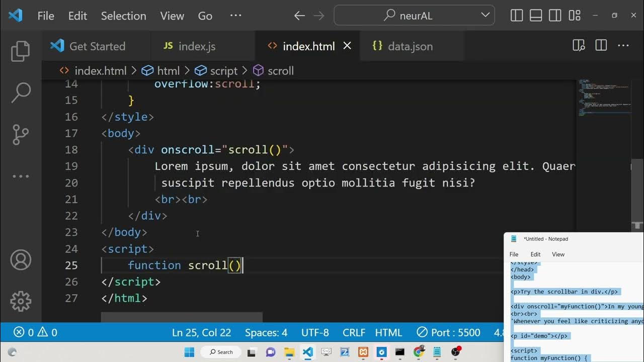This screenshot has height=362, width=644.
Task: Expand additional activity bar views ellipsis
Action: pos(21,176)
